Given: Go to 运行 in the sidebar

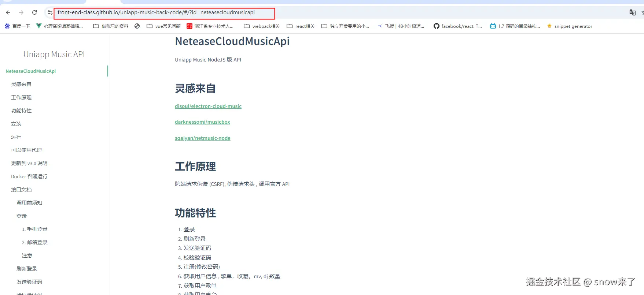Looking at the screenshot, I should 16,137.
